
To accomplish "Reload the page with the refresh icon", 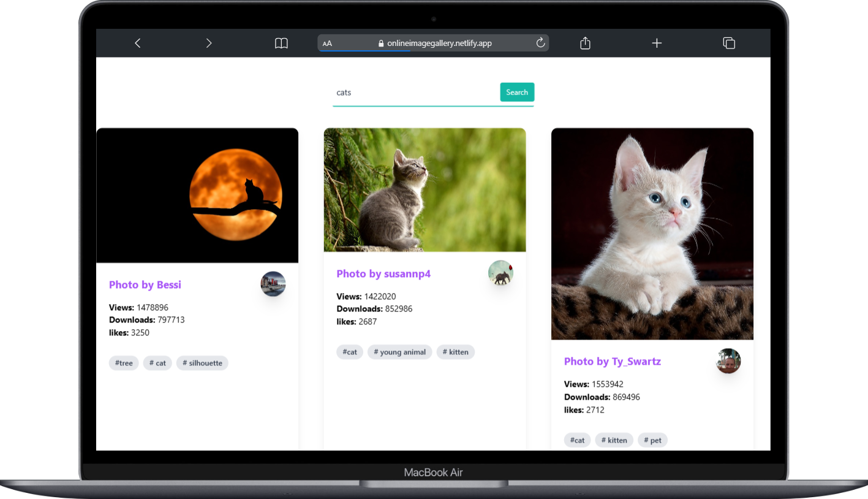I will [540, 43].
